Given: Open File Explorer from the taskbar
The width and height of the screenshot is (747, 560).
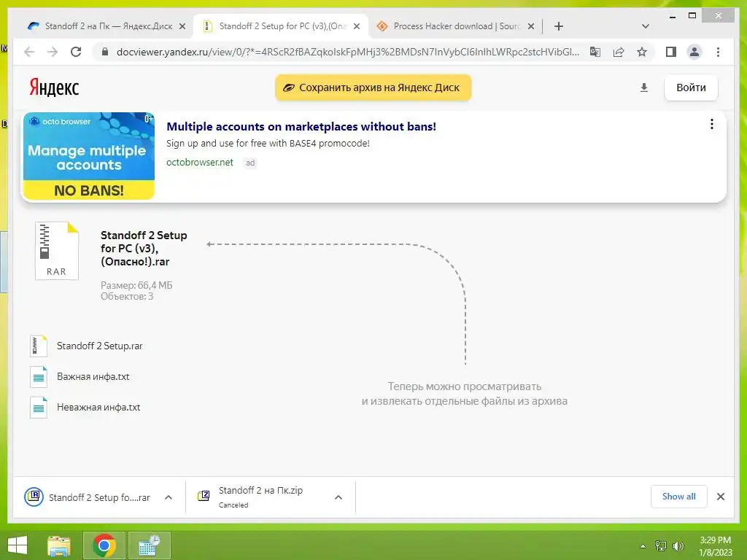Looking at the screenshot, I should (x=58, y=545).
